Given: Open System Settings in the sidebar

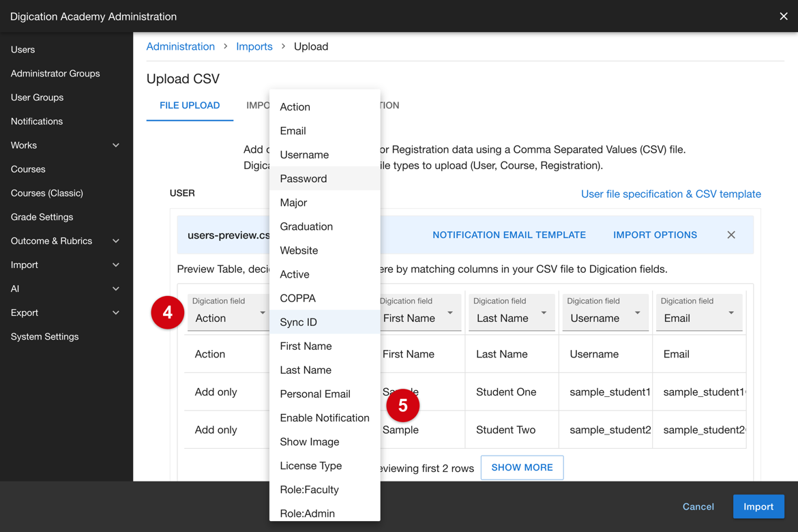Looking at the screenshot, I should tap(45, 336).
